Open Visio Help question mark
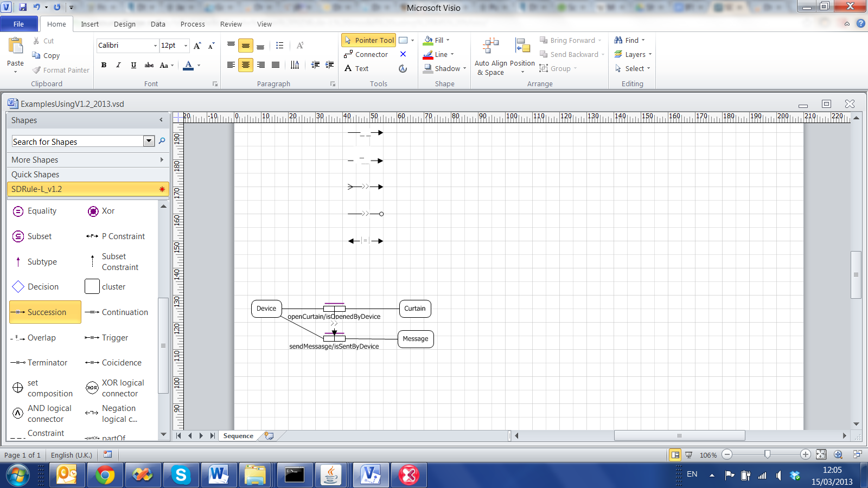This screenshot has width=868, height=488. [860, 23]
